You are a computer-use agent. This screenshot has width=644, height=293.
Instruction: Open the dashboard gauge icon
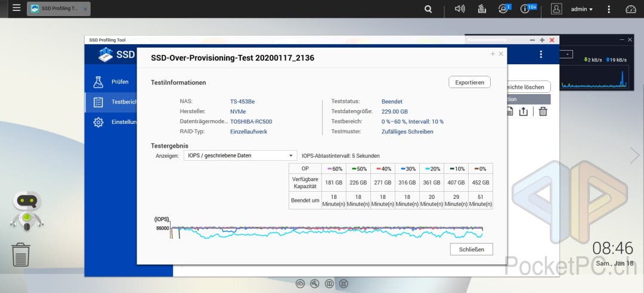click(x=630, y=9)
